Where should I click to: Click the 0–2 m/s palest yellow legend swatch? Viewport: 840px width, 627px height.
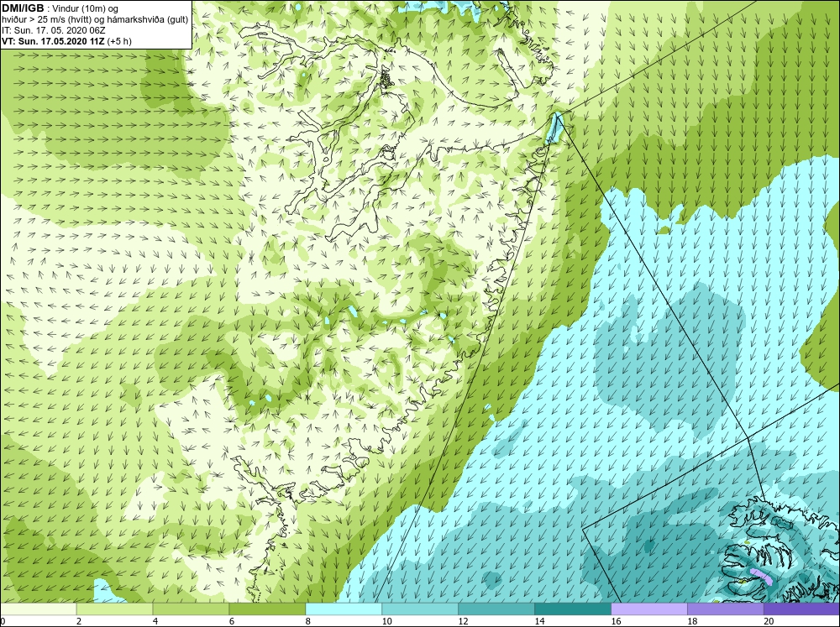click(x=38, y=609)
